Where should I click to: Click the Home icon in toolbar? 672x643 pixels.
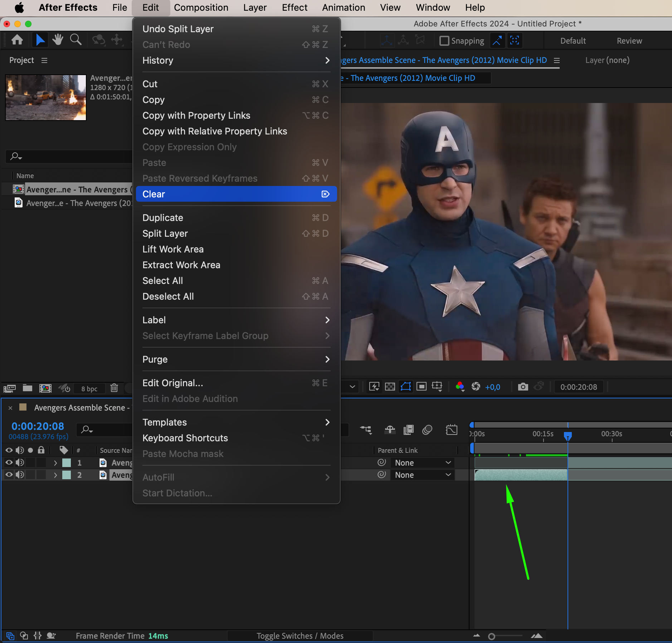pyautogui.click(x=17, y=40)
